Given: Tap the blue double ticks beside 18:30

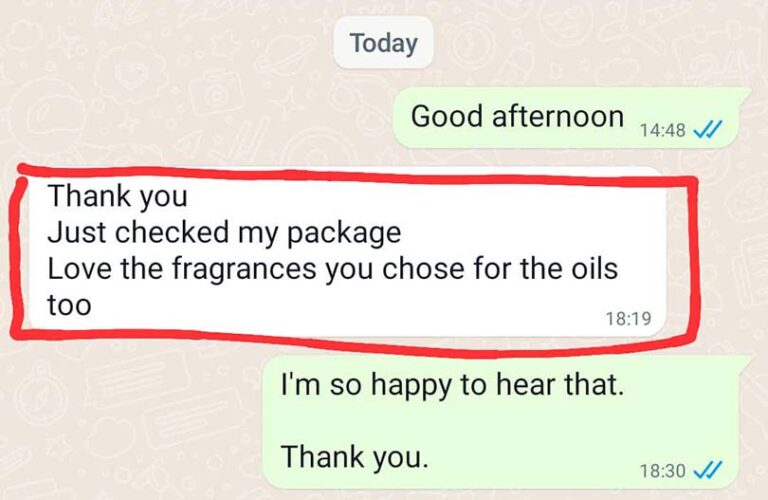Looking at the screenshot, I should [708, 471].
